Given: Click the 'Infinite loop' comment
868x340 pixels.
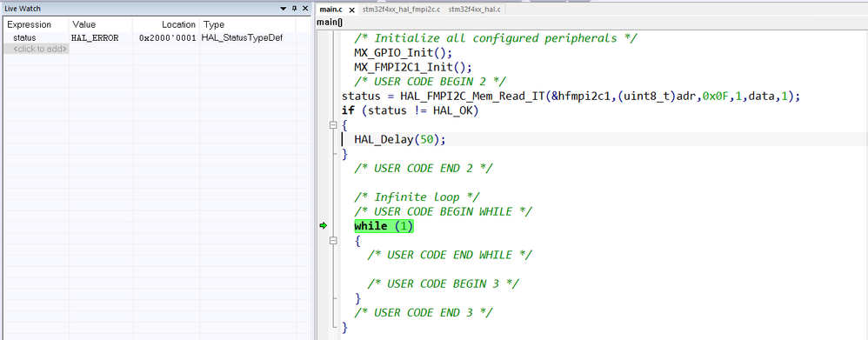Looking at the screenshot, I should click(x=417, y=197).
